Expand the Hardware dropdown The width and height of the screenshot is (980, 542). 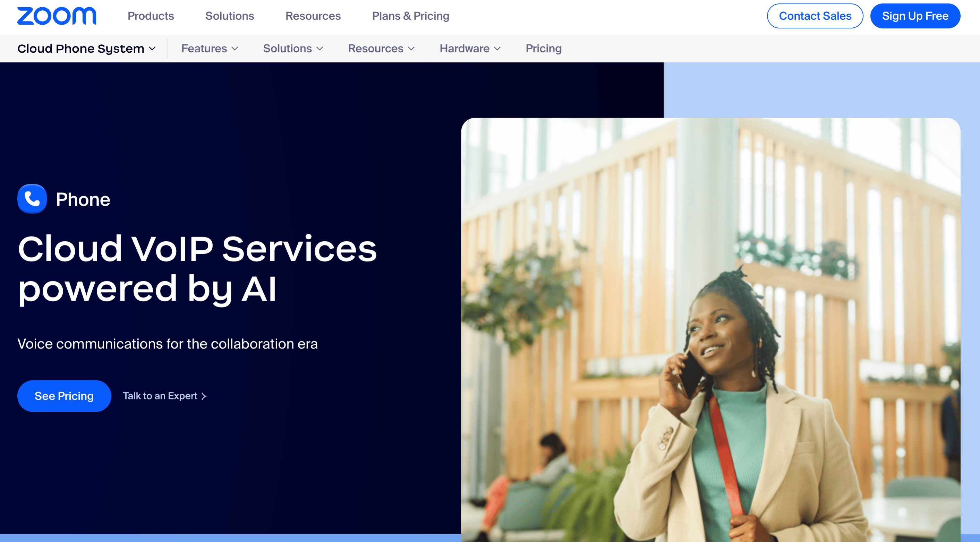(470, 49)
